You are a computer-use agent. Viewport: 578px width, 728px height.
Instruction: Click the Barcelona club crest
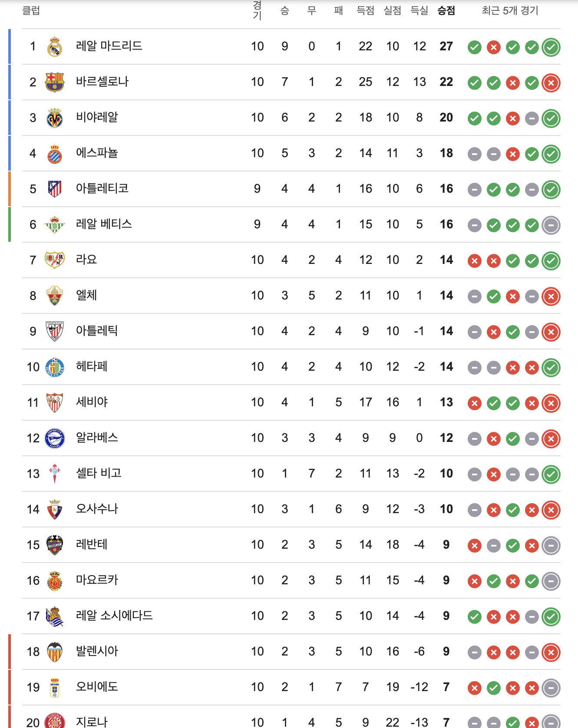click(x=55, y=82)
